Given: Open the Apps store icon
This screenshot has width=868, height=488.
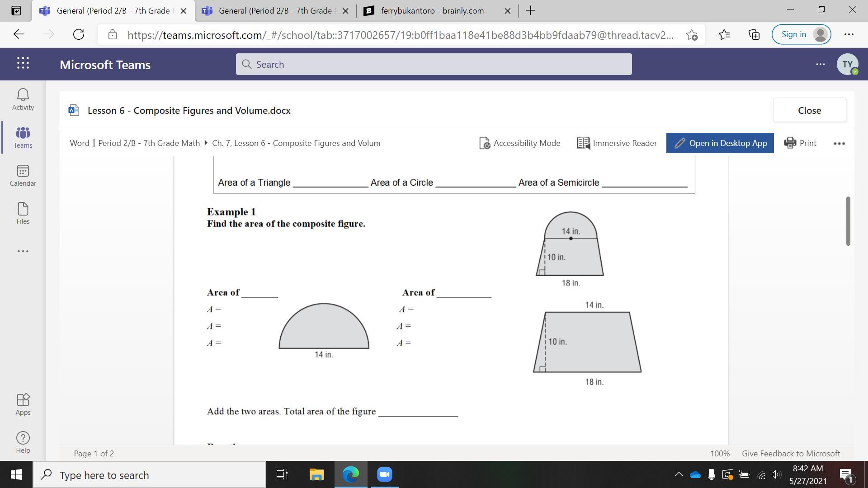Looking at the screenshot, I should (x=23, y=404).
